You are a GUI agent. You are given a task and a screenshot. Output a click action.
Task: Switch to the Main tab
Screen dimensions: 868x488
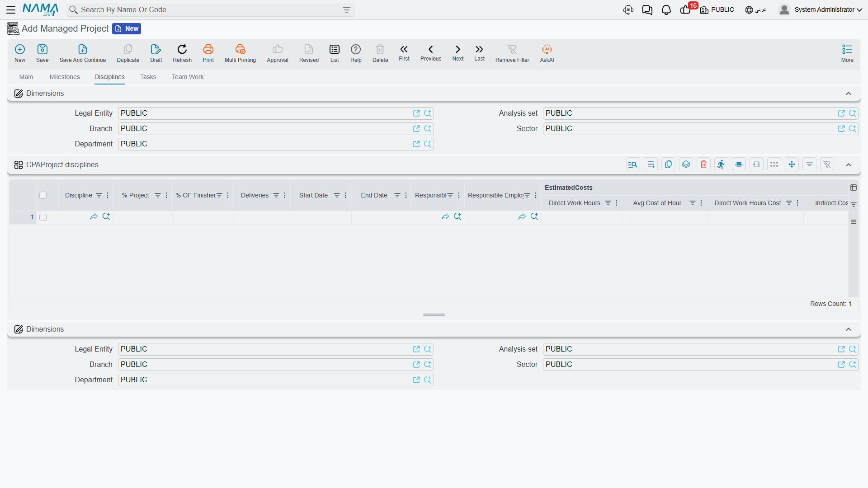tap(26, 77)
